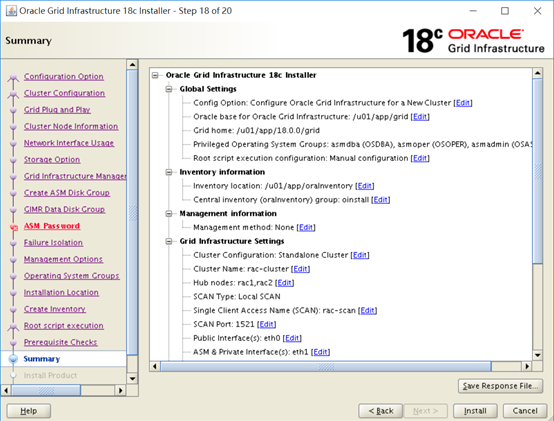Click the step list scroll left arrow
Image resolution: width=554 pixels, height=421 pixels.
click(6, 390)
